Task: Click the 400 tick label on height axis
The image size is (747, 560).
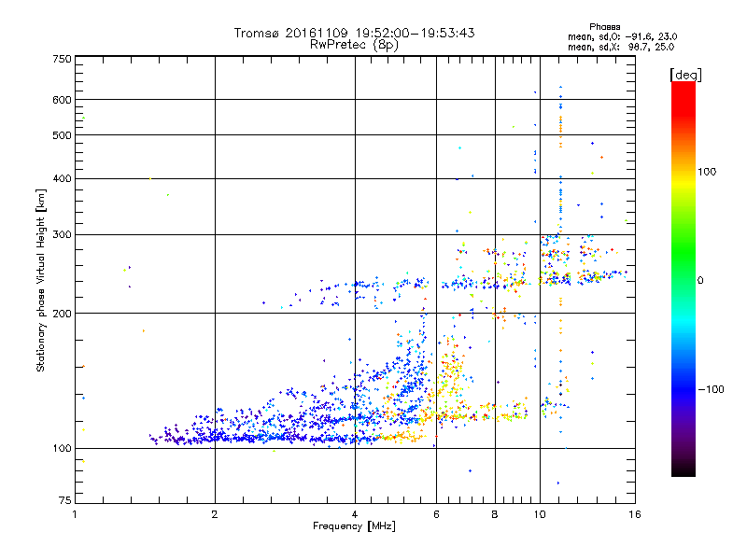Action: click(62, 178)
